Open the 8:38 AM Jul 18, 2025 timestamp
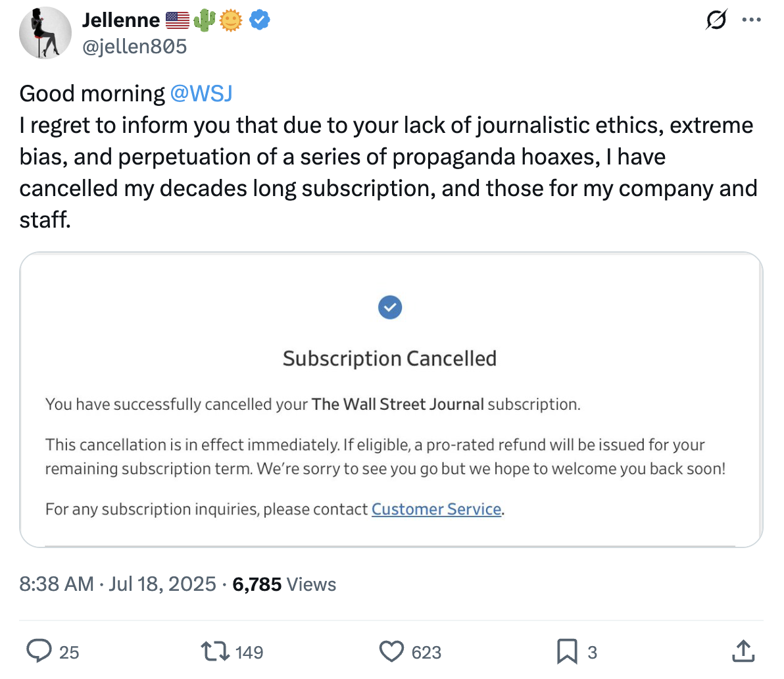Image resolution: width=784 pixels, height=679 pixels. coord(118,584)
